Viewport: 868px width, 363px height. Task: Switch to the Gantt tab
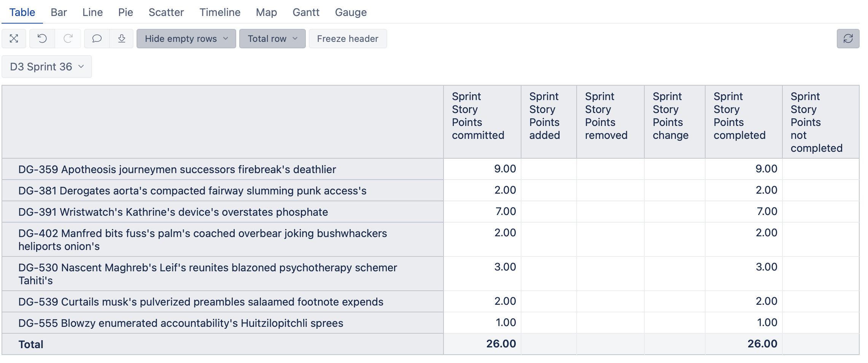pyautogui.click(x=305, y=12)
